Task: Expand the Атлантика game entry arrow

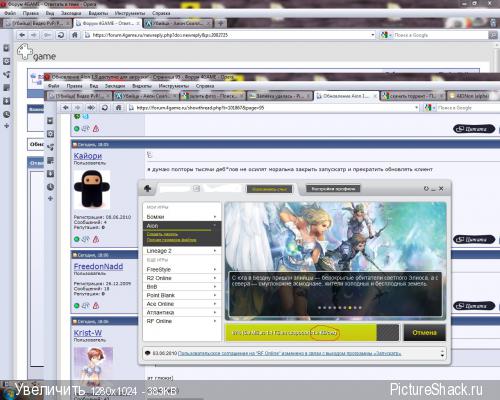Action: pos(215,312)
